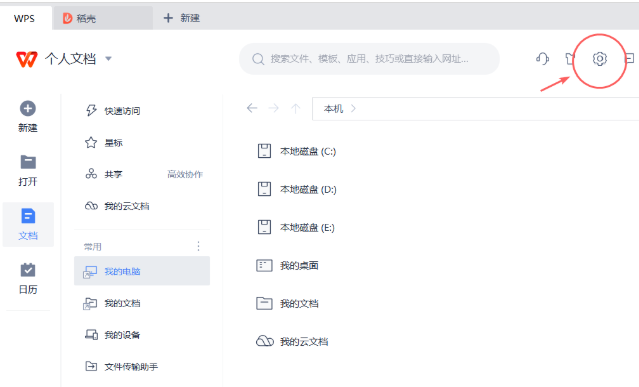Click the customer service headset icon
639x387 pixels.
(x=542, y=59)
